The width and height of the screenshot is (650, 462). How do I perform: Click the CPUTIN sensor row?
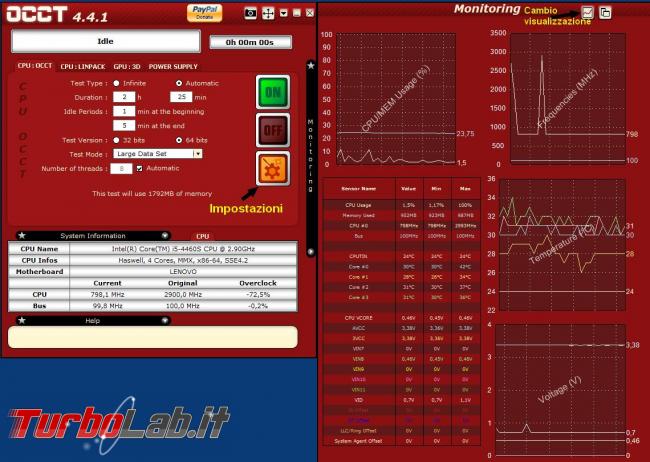[402, 256]
